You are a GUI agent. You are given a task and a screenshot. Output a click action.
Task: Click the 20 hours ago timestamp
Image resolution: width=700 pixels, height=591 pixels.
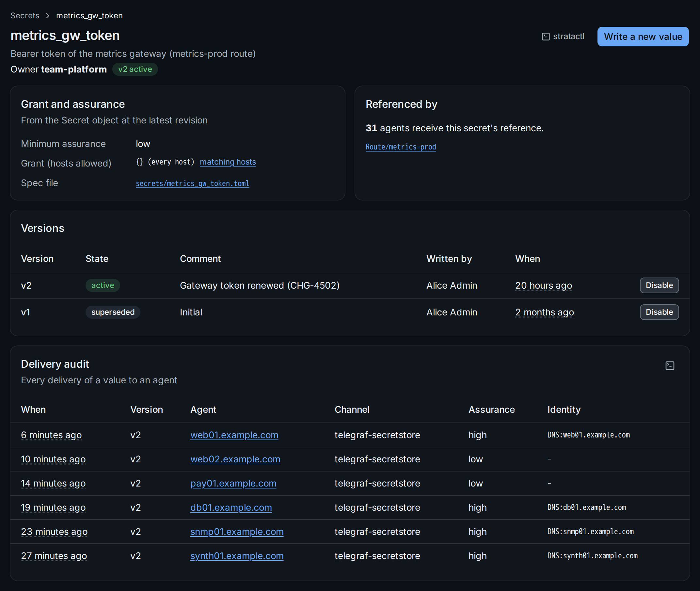pos(543,285)
